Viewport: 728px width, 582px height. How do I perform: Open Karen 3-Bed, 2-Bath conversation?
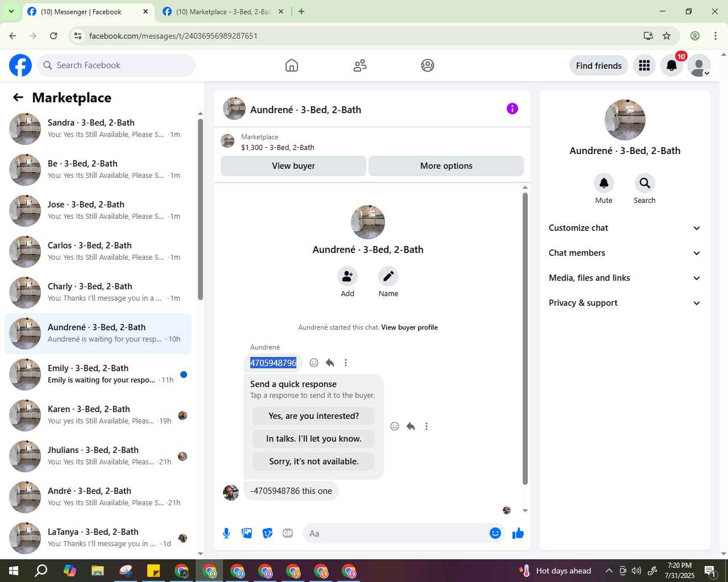(x=98, y=415)
